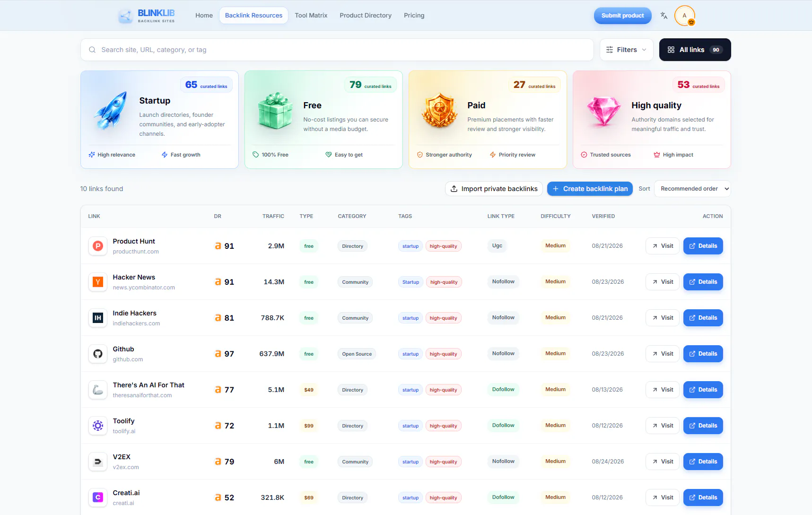Click the V2EX site logo

(x=98, y=462)
